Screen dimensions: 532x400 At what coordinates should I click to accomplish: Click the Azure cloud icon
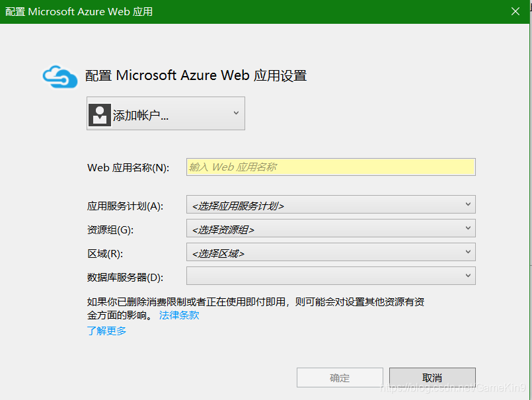[60, 77]
